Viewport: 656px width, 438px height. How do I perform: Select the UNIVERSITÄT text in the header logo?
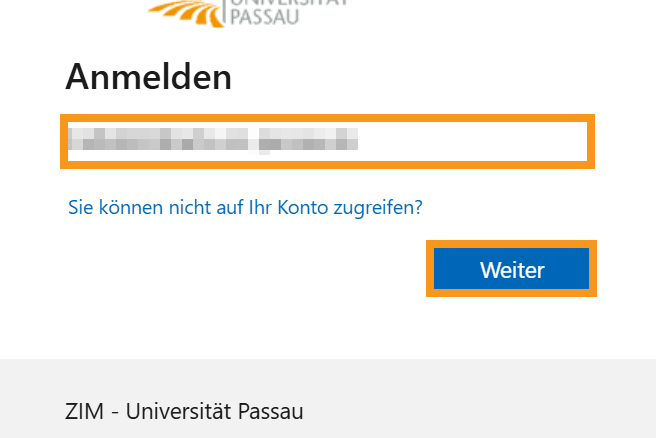pos(288,3)
